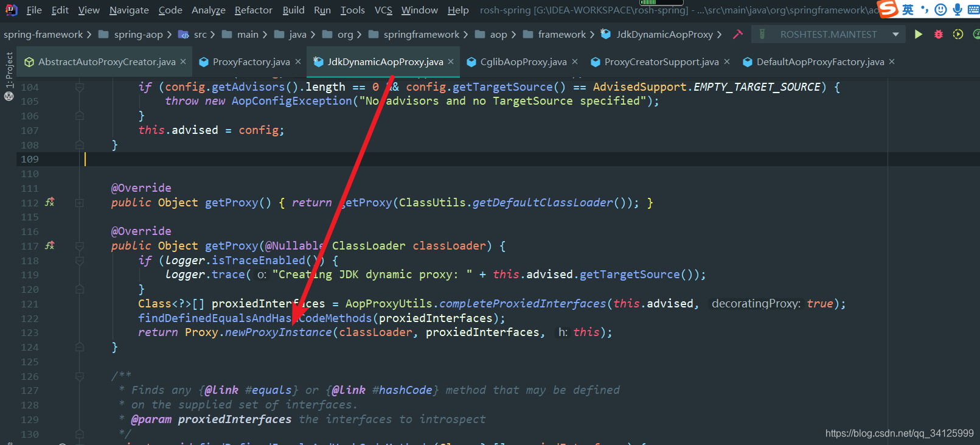Open the Navigate menu
The height and width of the screenshot is (445, 980).
point(129,10)
